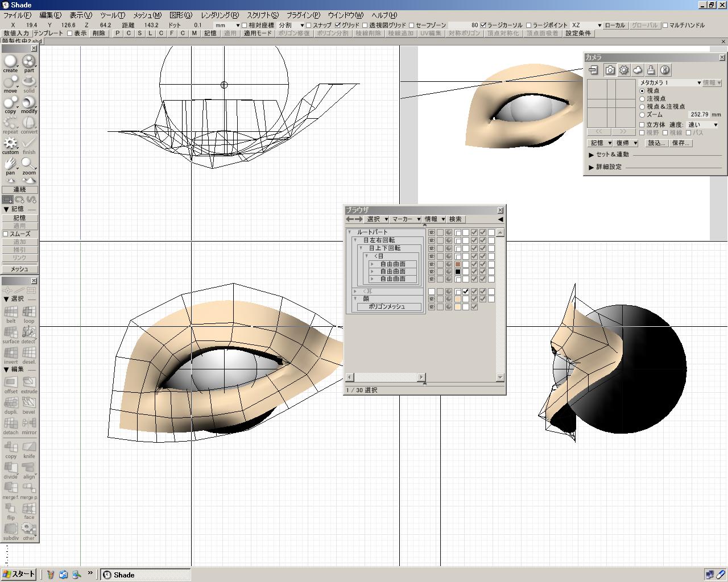Click the スタート button on taskbar
Viewport: 728px width, 582px height.
pos(19,574)
